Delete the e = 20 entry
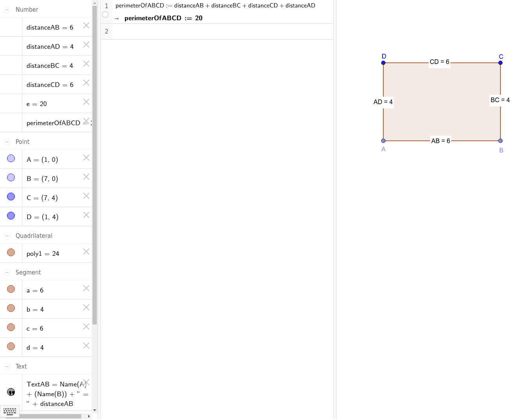The height and width of the screenshot is (420, 518). (86, 102)
